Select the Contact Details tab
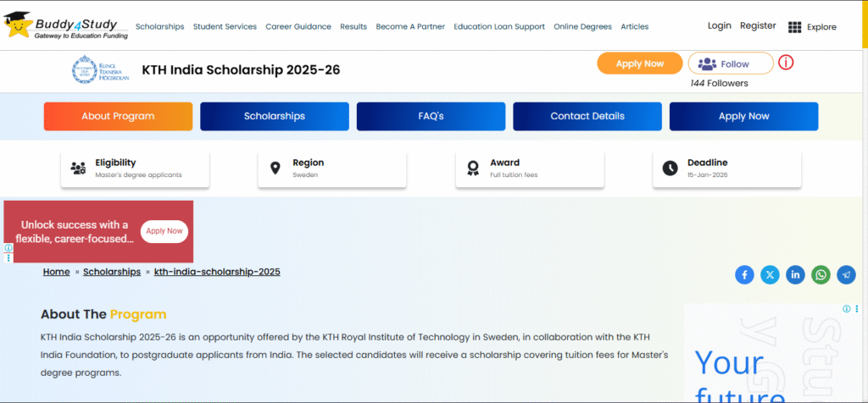This screenshot has width=868, height=403. pyautogui.click(x=587, y=116)
